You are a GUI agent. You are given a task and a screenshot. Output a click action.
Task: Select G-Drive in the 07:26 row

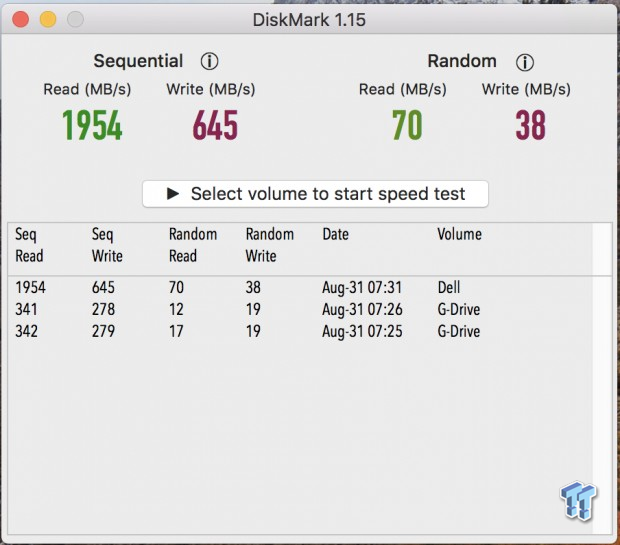click(459, 310)
